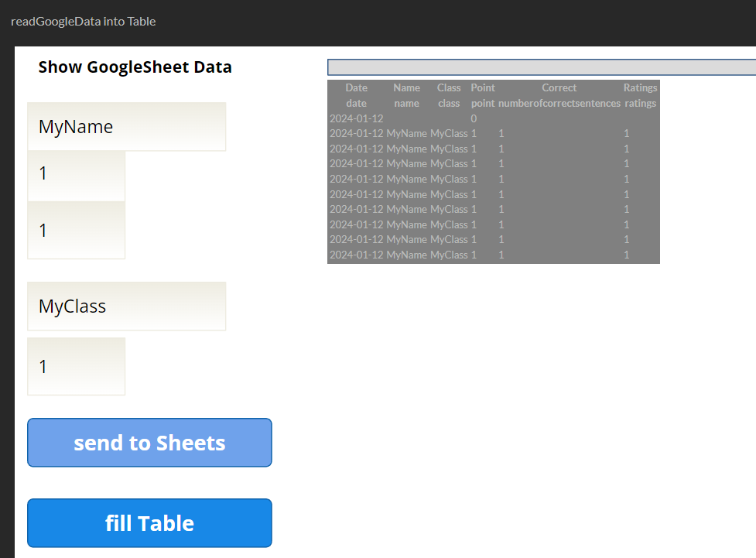Focus the MyClass text field

[126, 306]
